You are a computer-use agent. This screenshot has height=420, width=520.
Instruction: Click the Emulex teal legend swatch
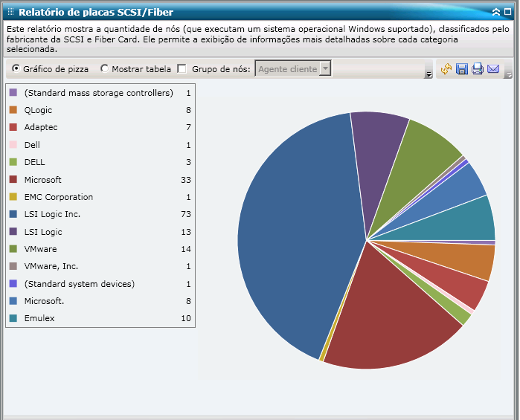[13, 318]
